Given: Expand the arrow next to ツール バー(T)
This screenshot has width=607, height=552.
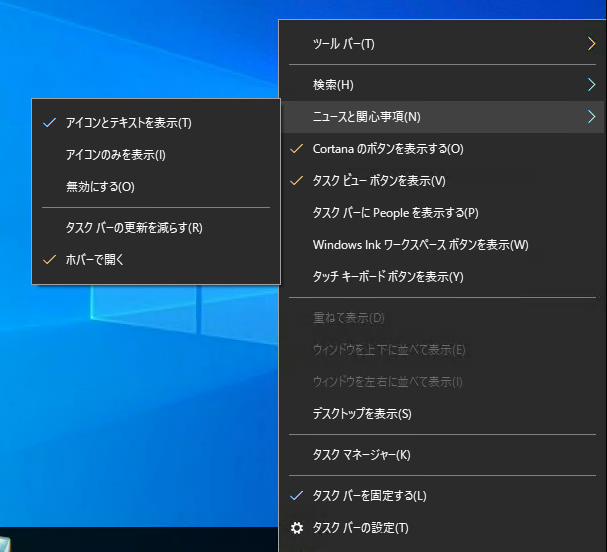Looking at the screenshot, I should point(591,44).
